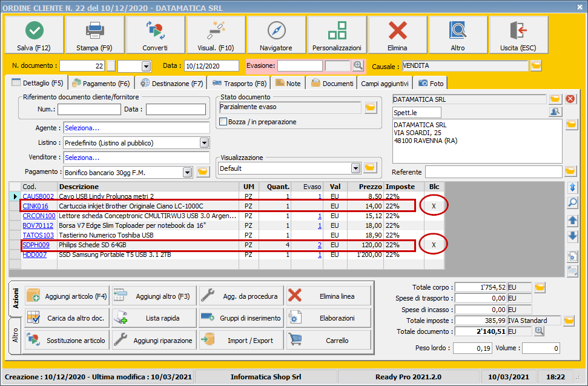Screen dimensions: 588x386
Task: Click the Peso lordo field
Action: [x=472, y=348]
